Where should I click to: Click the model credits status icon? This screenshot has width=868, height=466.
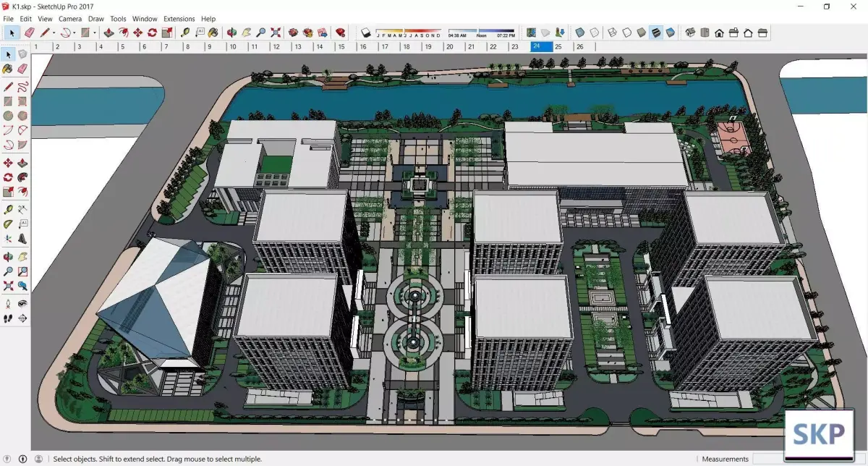23,459
